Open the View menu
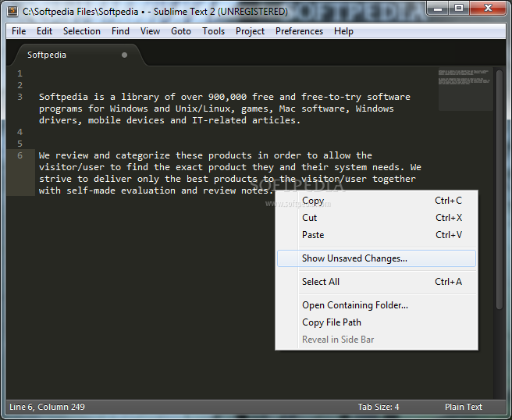Screen dimensions: 512x420 click(x=150, y=31)
